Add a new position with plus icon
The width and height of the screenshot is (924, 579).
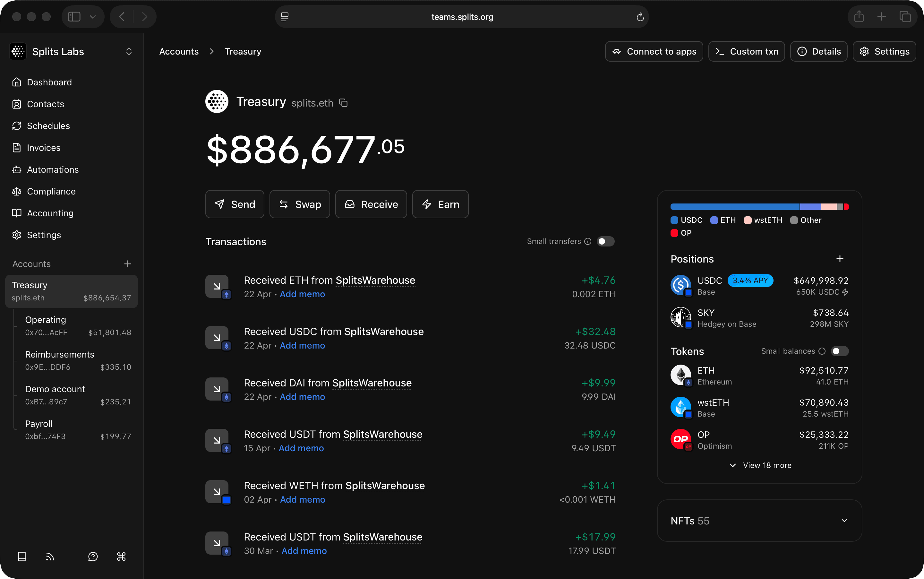(840, 259)
